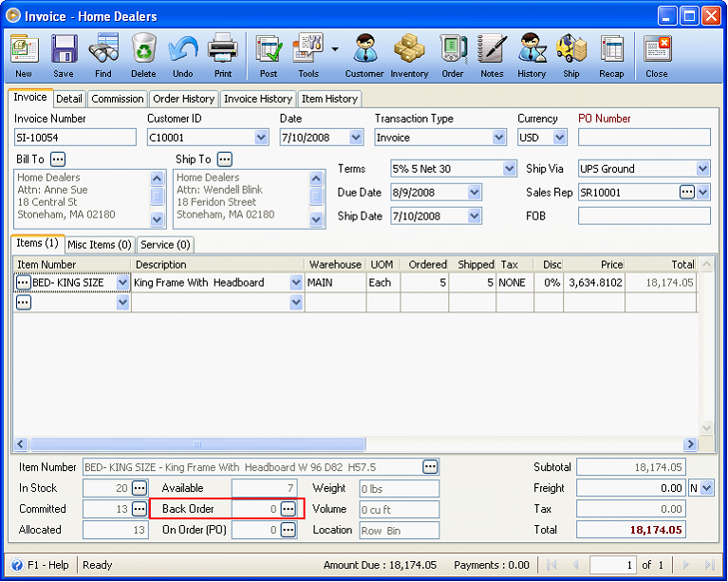Switch to the Commission tab
The image size is (728, 582).
pyautogui.click(x=118, y=99)
